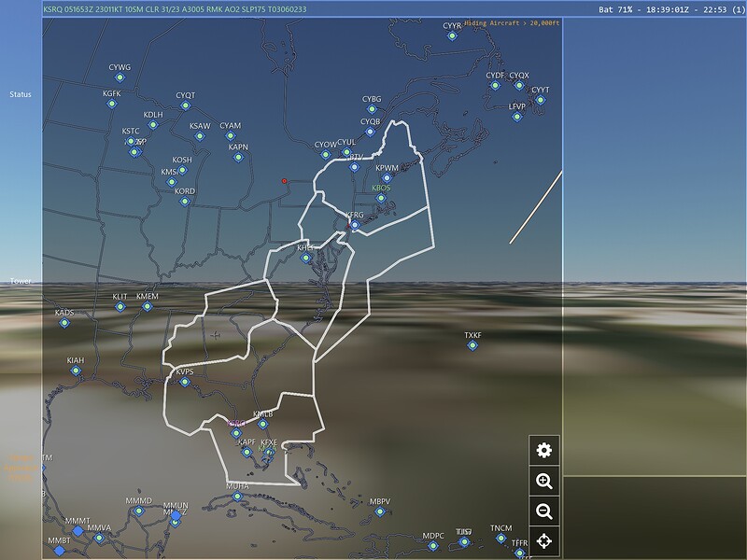The image size is (747, 560).
Task: Click the "Hiding Aircraft > 20,000ft" notice
Action: (x=512, y=22)
